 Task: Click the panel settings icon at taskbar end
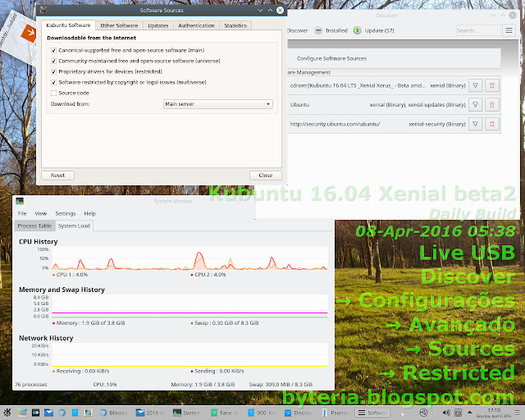pyautogui.click(x=518, y=413)
